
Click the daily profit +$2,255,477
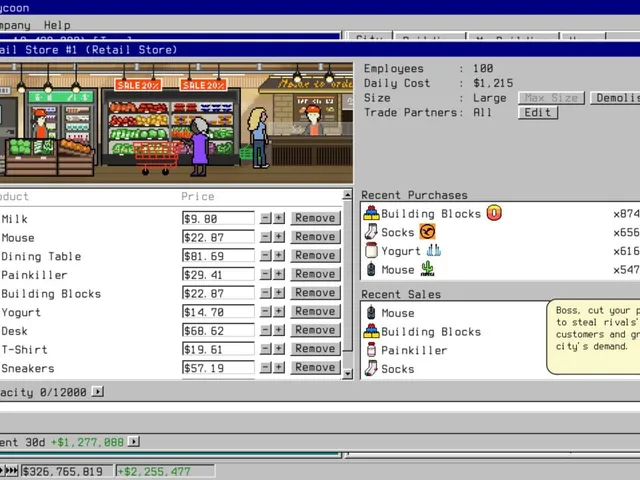tap(165, 471)
